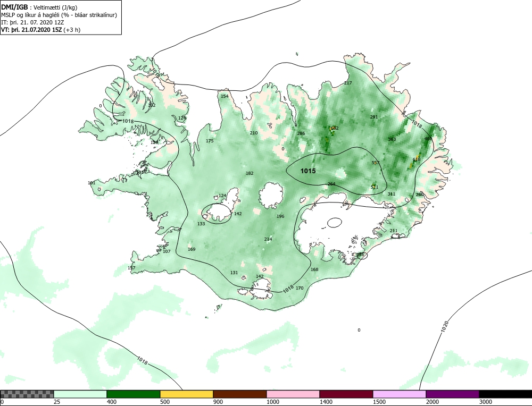Select the legend tick label 1500
Image resolution: width=532 pixels, height=406 pixels.
379,402
